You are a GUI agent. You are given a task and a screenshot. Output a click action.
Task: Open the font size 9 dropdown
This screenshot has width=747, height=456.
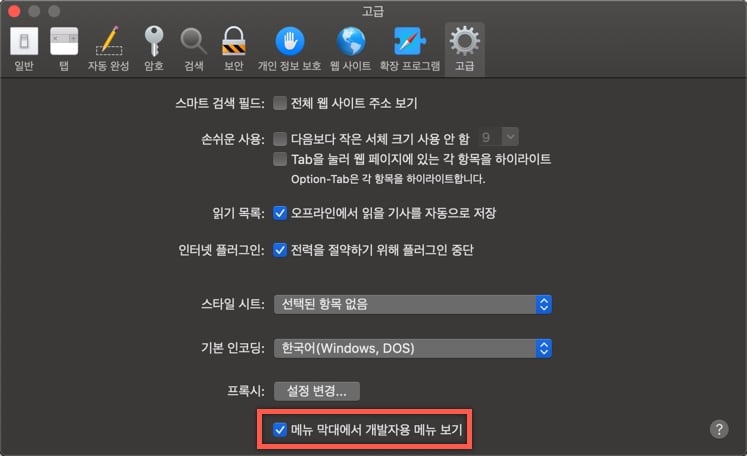498,137
